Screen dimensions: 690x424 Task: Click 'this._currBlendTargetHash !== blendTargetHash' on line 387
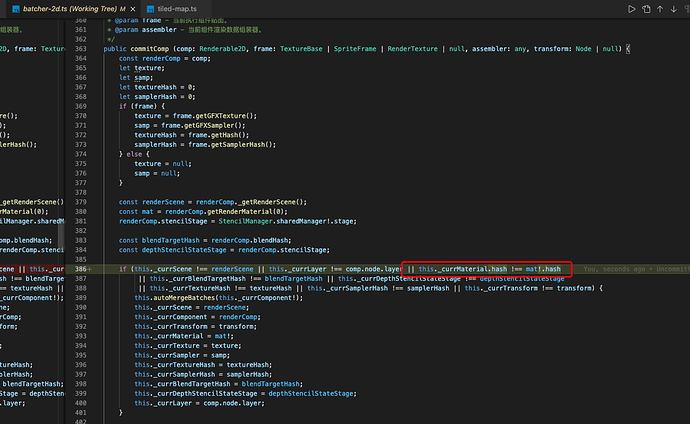coord(236,279)
